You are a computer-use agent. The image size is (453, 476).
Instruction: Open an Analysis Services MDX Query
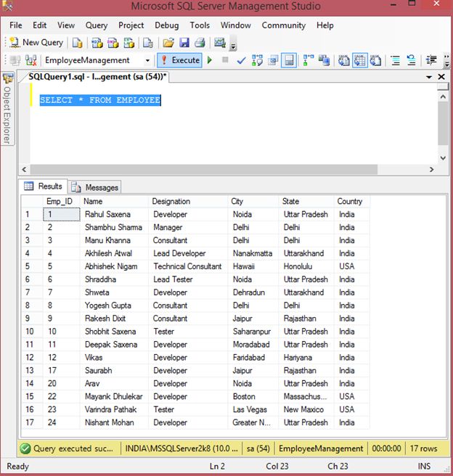pos(97,43)
